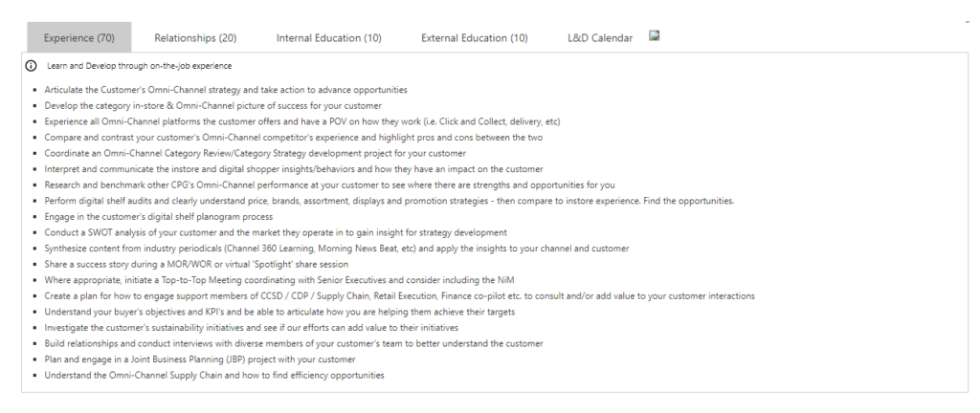Go to the L&D Calendar tab
The image size is (980, 413).
(x=600, y=37)
